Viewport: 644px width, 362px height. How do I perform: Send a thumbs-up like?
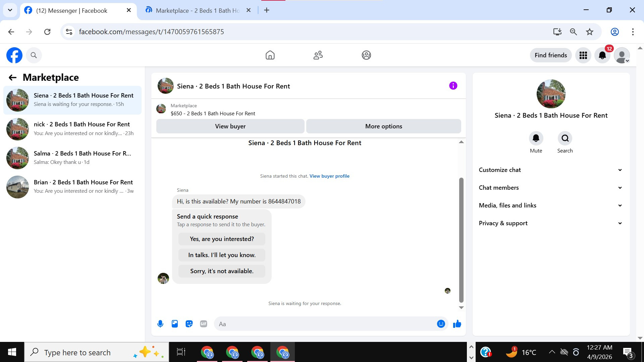(457, 324)
